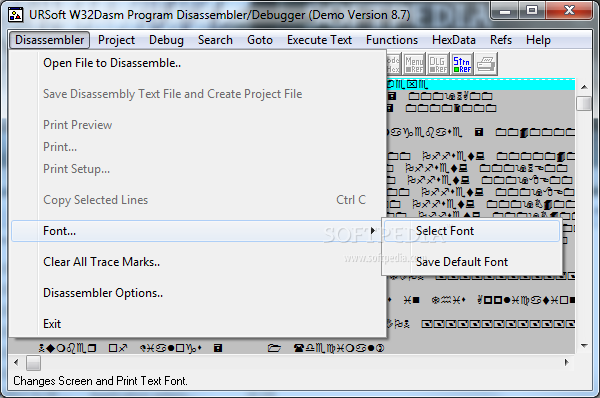The width and height of the screenshot is (600, 398).
Task: Select Clear All Trace Marks
Action: click(x=198, y=262)
